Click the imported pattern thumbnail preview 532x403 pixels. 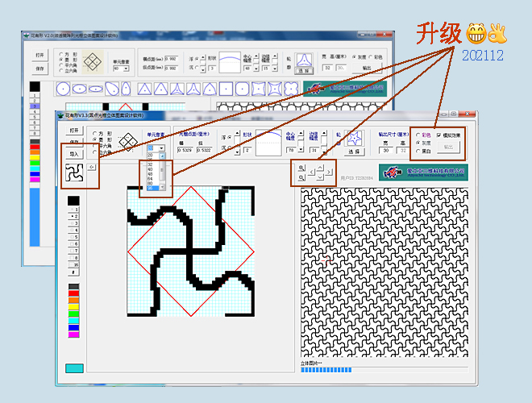click(x=76, y=172)
